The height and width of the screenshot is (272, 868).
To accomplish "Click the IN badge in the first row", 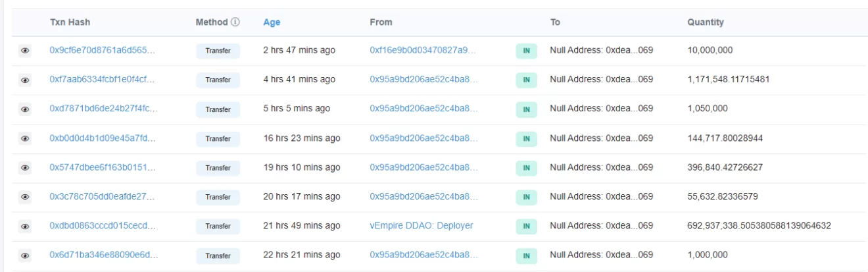I will (526, 51).
